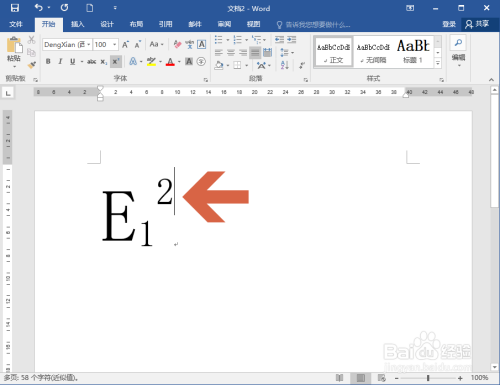Open the 文件 menu
Image resolution: width=500 pixels, height=385 pixels.
tap(16, 24)
